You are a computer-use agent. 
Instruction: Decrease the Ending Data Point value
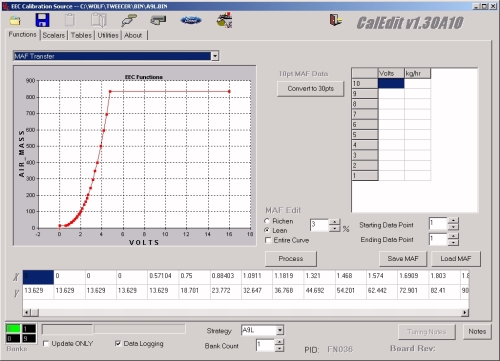point(453,243)
